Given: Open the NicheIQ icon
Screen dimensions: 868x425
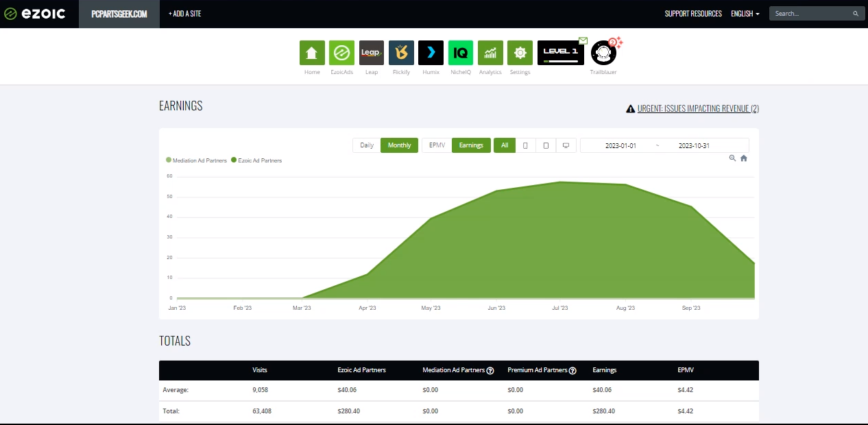Looking at the screenshot, I should tap(461, 53).
